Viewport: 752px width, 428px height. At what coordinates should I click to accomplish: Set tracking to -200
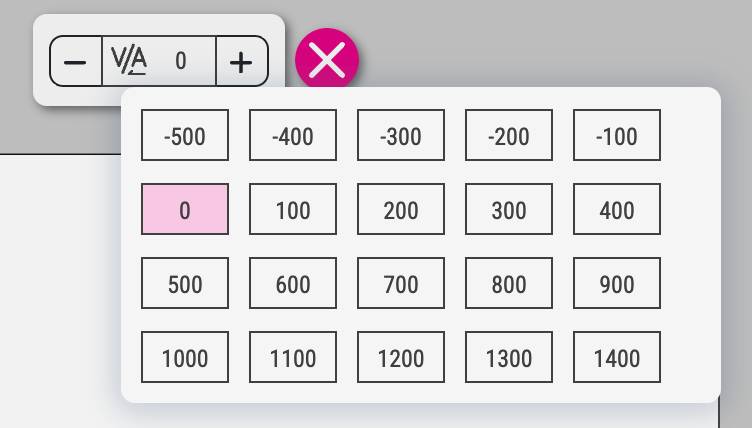tap(509, 136)
